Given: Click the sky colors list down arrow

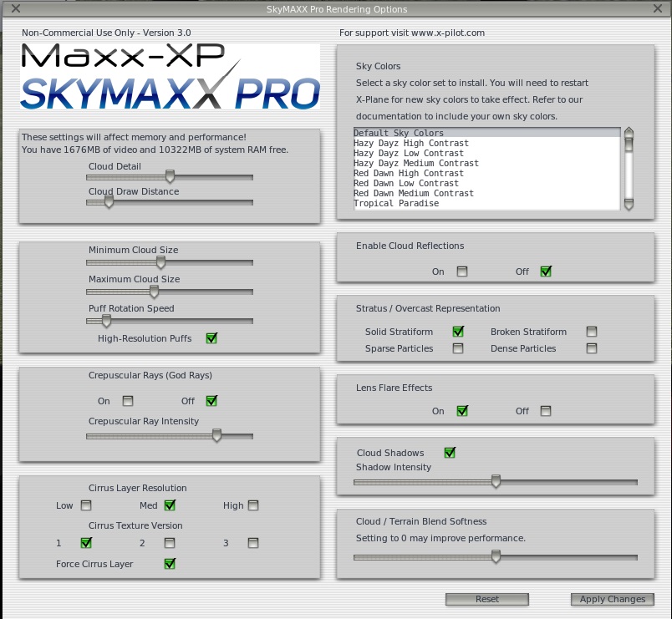Looking at the screenshot, I should (629, 205).
